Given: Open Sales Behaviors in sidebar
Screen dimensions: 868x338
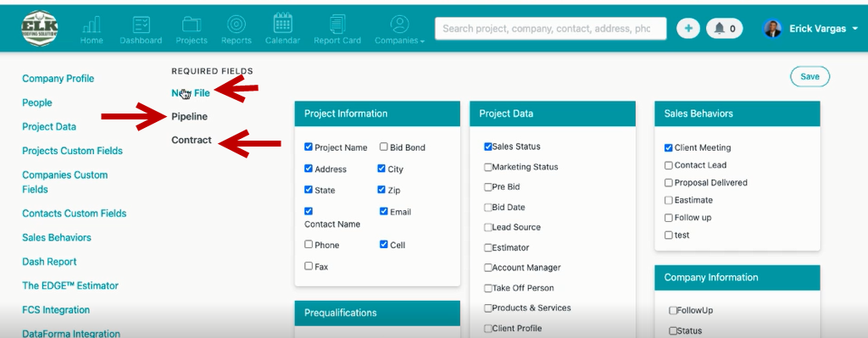Looking at the screenshot, I should coord(57,237).
